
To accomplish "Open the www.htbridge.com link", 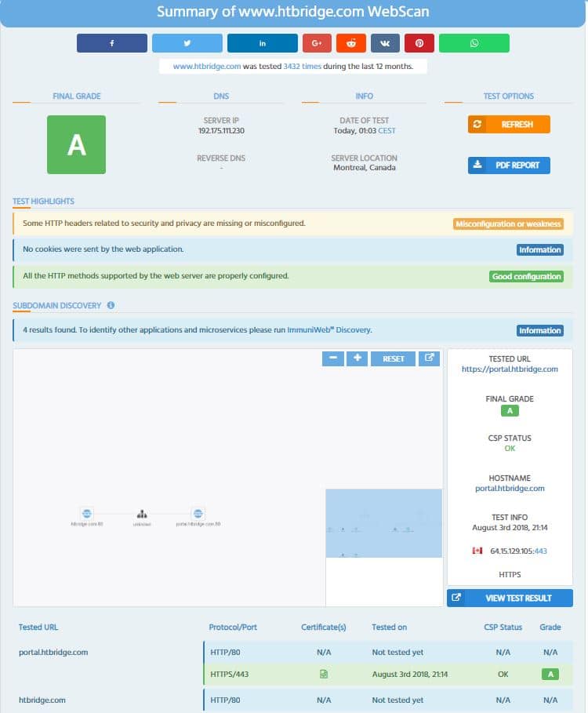I will tap(207, 67).
